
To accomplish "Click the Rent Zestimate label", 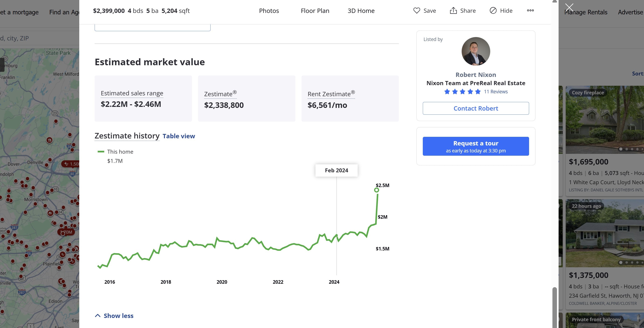I will point(331,94).
